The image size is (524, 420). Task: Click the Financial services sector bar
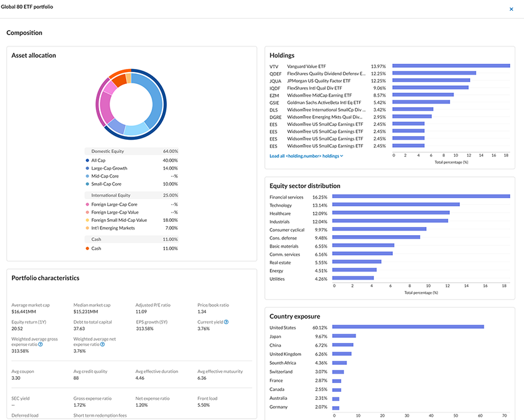coord(420,197)
